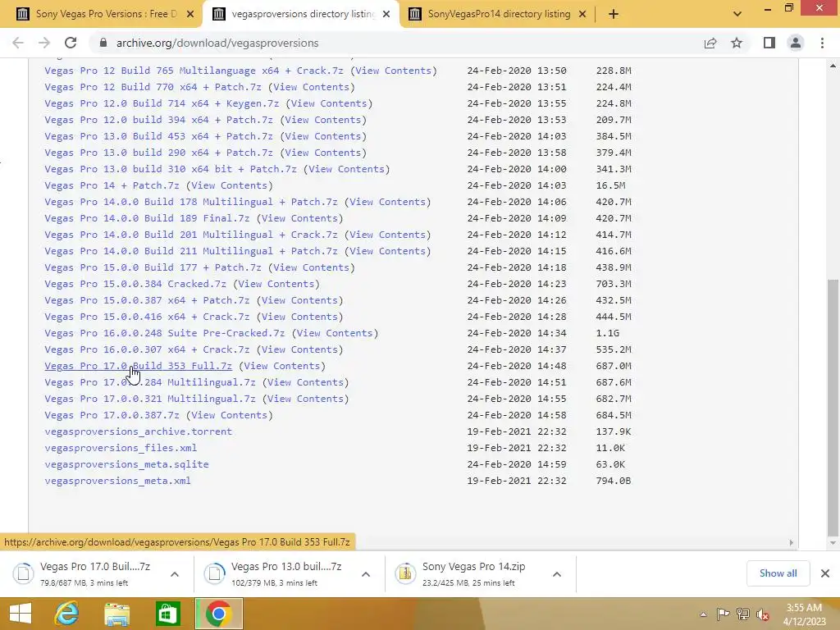Expand options for Vegas Pro 17.0 download

pyautogui.click(x=175, y=574)
